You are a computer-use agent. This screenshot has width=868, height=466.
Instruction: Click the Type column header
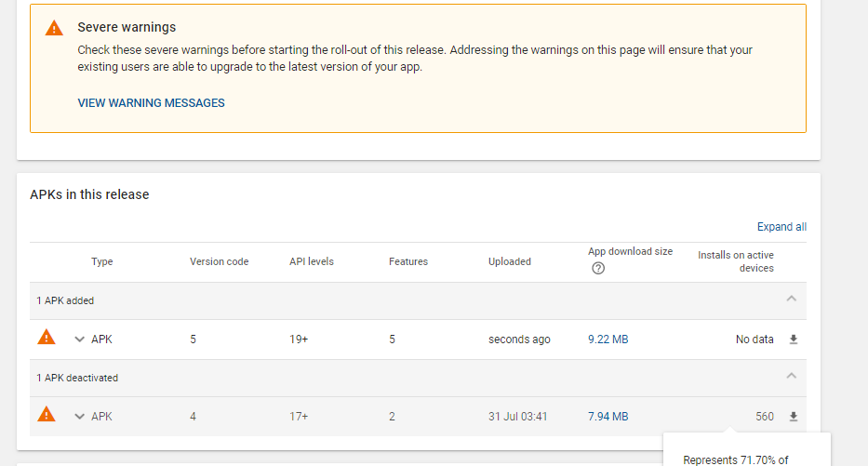(101, 261)
